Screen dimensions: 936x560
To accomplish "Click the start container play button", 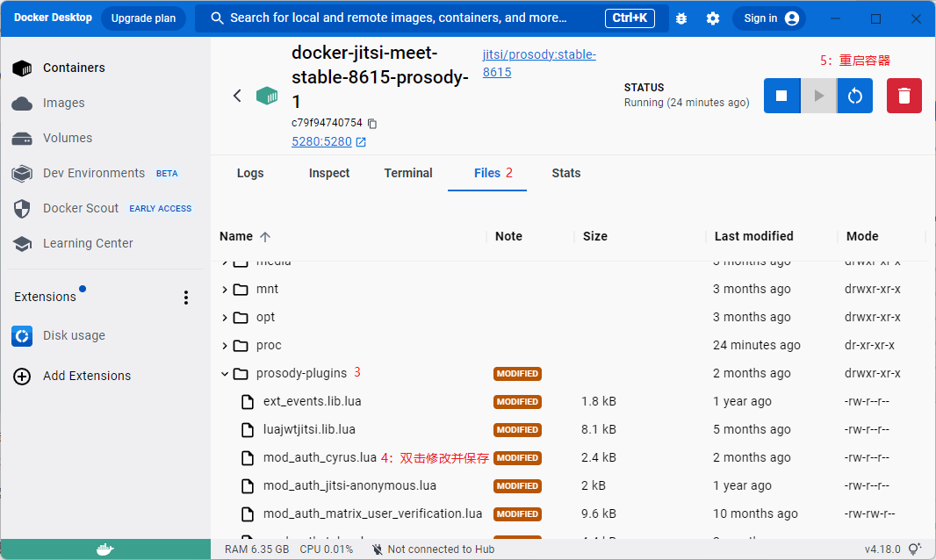I will [x=818, y=96].
